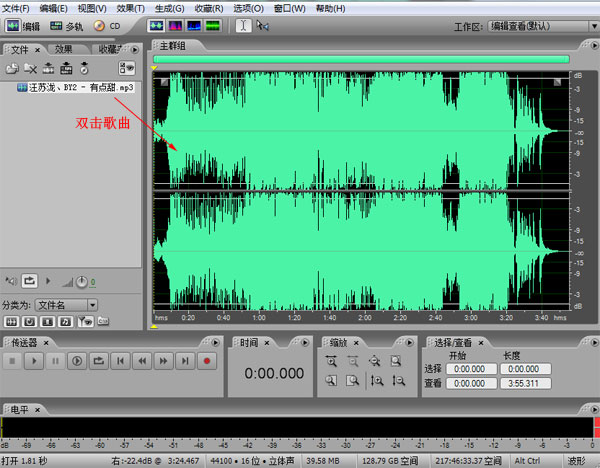Click Rewind button in Transport panel
The width and height of the screenshot is (600, 468).
coord(142,361)
